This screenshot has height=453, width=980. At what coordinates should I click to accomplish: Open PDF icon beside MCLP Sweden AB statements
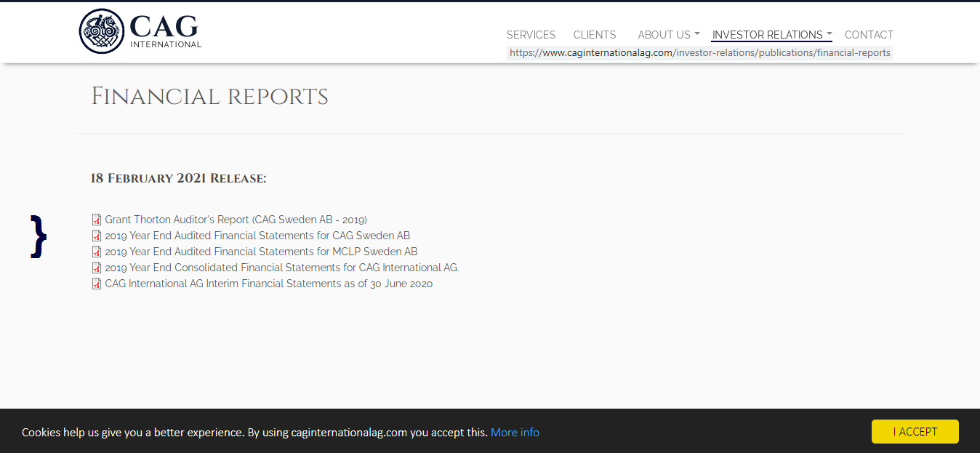coord(97,252)
